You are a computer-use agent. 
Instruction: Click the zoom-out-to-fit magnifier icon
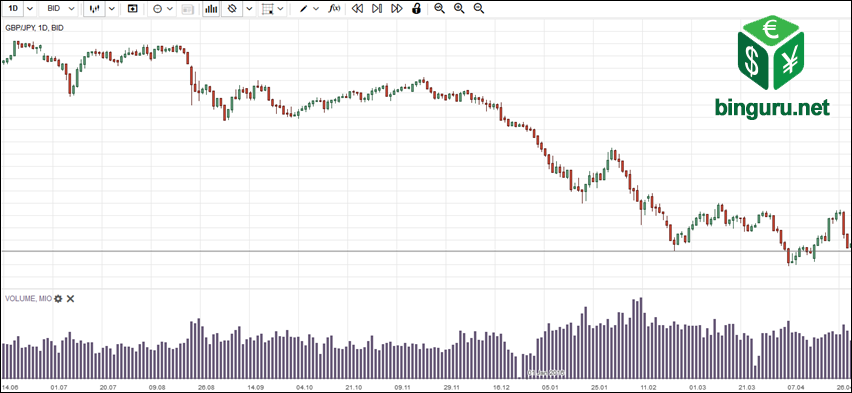[440, 9]
